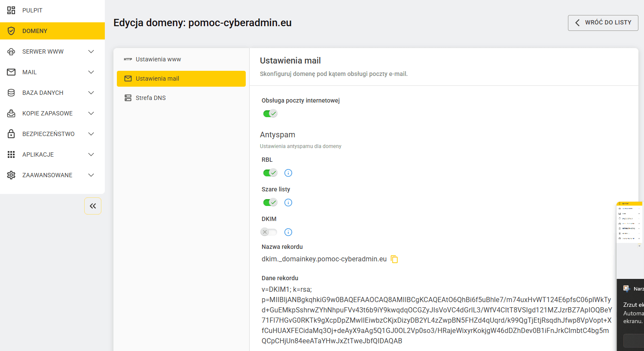Show info about Szare listy
Viewport: 644px width, 351px height.
(288, 203)
